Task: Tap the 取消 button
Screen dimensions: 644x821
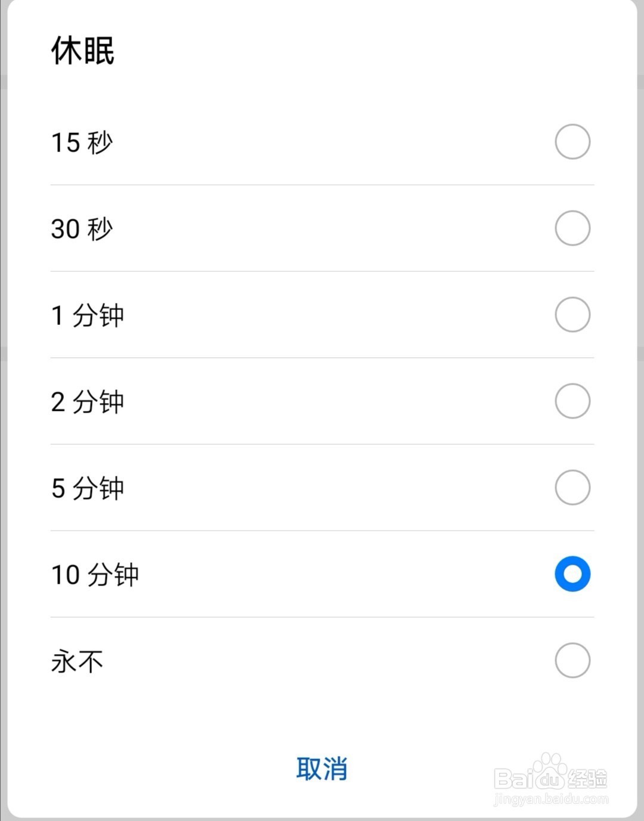Action: tap(322, 769)
